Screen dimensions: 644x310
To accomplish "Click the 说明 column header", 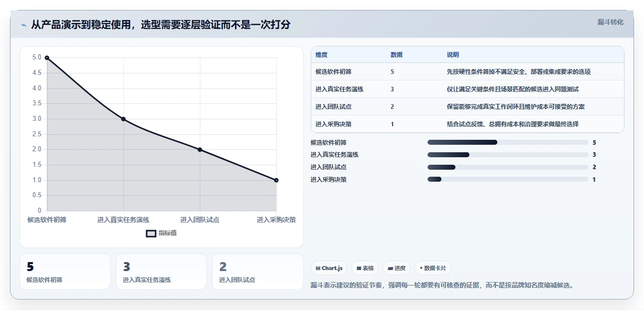I will (453, 55).
